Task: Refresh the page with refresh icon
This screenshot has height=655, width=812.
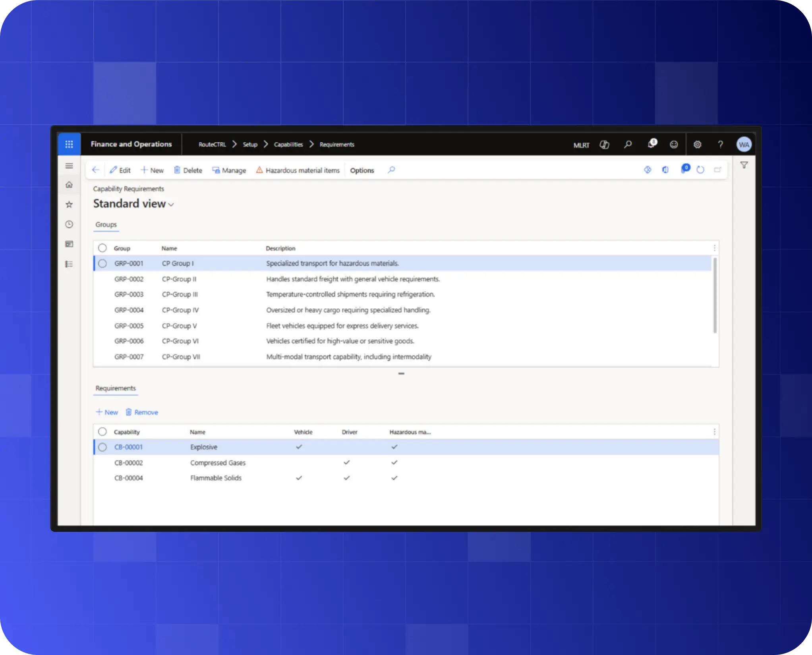Action: (700, 170)
